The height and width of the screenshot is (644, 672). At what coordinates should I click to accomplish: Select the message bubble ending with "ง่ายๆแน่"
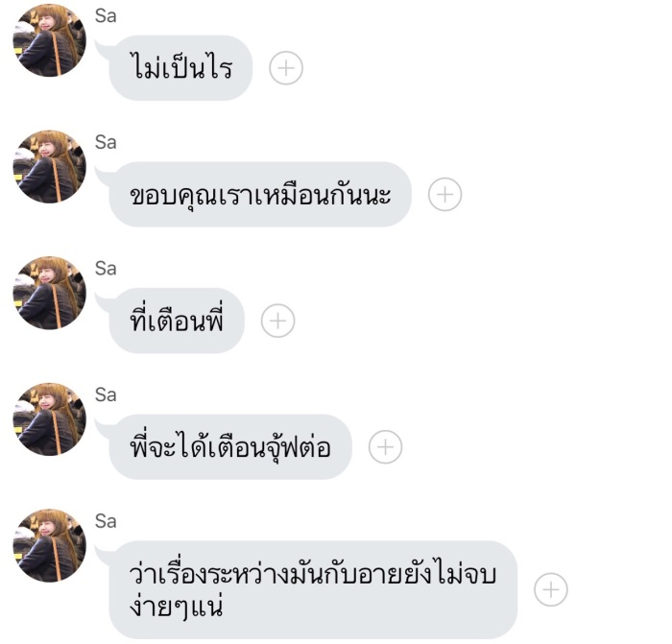(313, 589)
